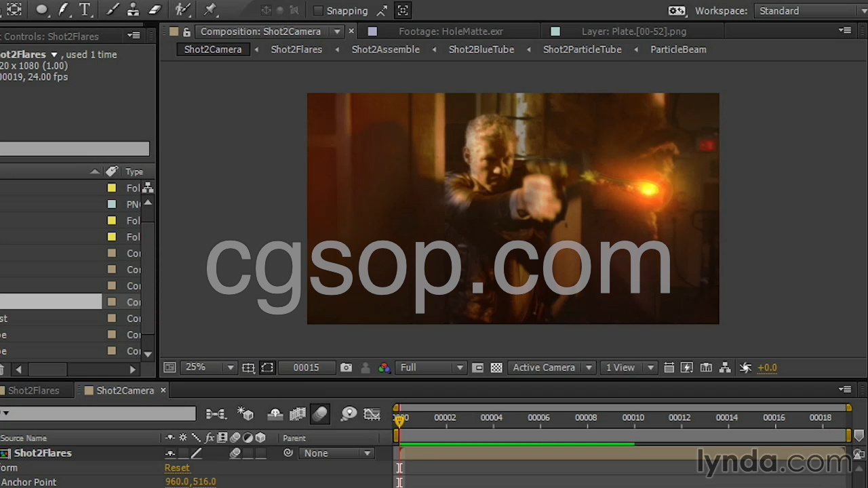Close the Composition Shot2Camera viewer tab
868x488 pixels.
[x=351, y=31]
